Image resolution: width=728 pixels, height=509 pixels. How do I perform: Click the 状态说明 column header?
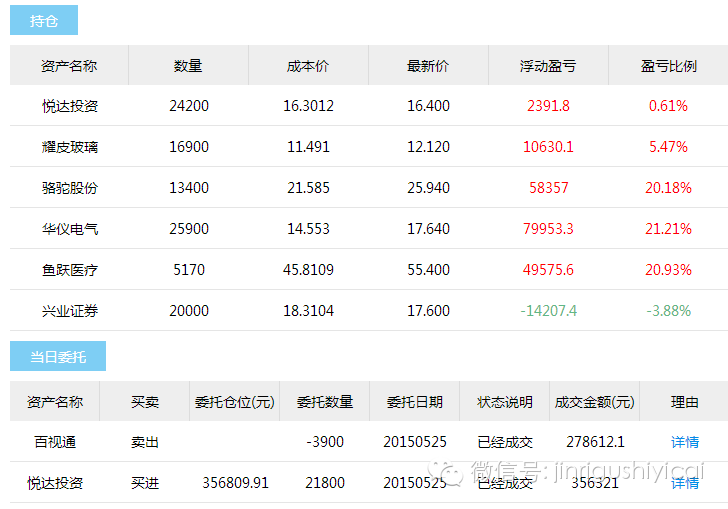505,401
